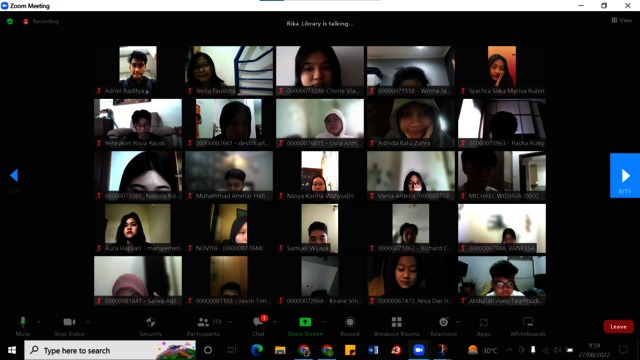Open Chat with unread badge
This screenshot has width=640, height=360.
[258, 326]
